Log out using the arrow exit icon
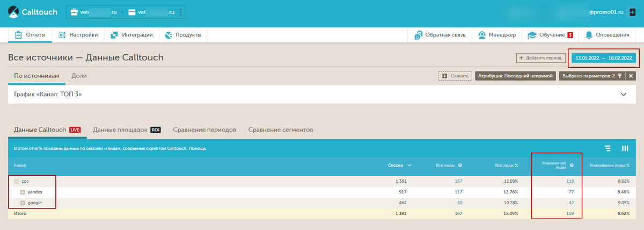The image size is (644, 230). (632, 12)
